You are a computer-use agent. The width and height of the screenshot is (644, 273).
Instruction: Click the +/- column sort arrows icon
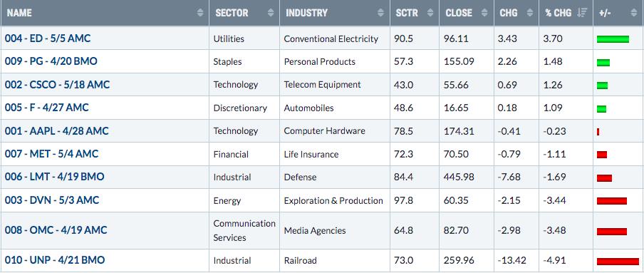pos(634,13)
